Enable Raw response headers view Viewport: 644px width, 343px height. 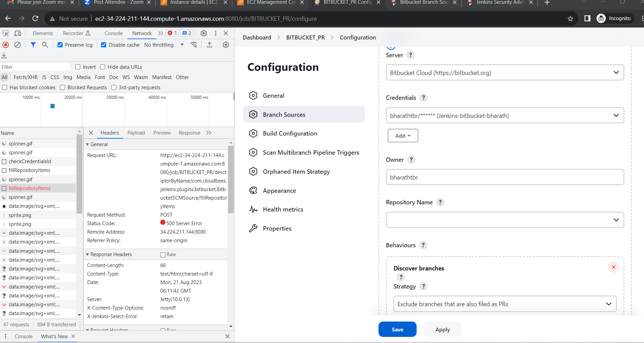click(x=163, y=254)
